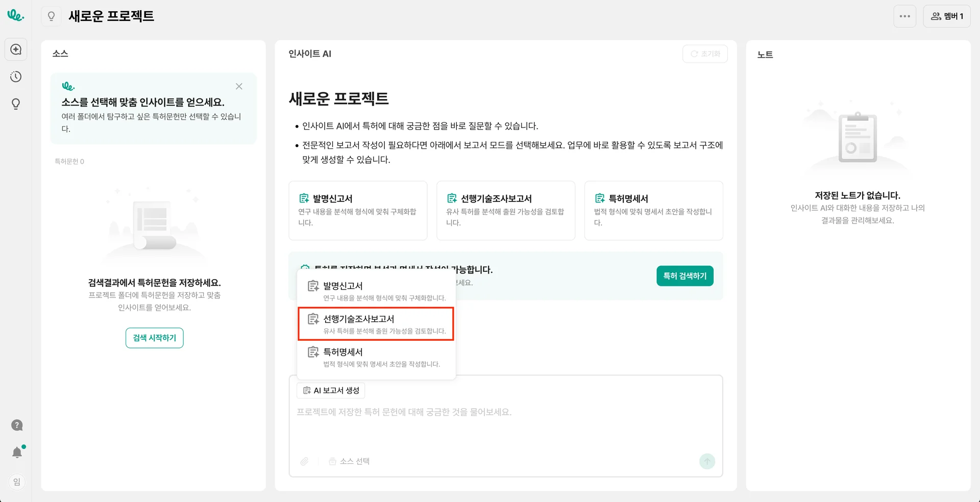The width and height of the screenshot is (980, 502).
Task: Select 선행기술조사보고서 from the popup menu
Action: coord(376,324)
